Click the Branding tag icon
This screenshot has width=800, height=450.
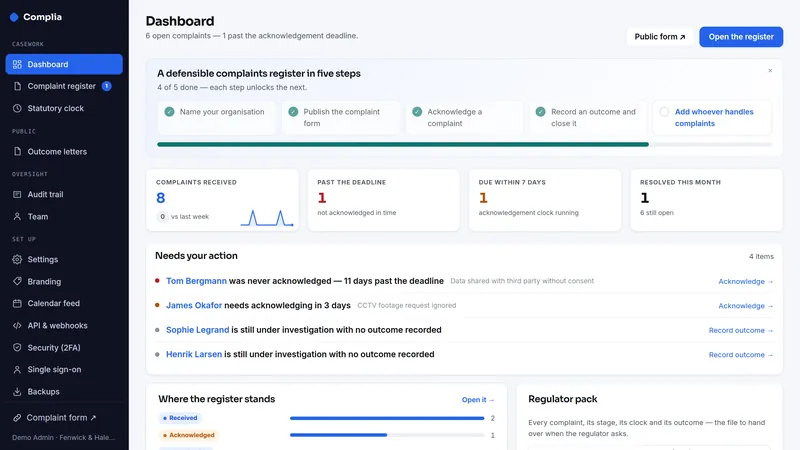(17, 281)
